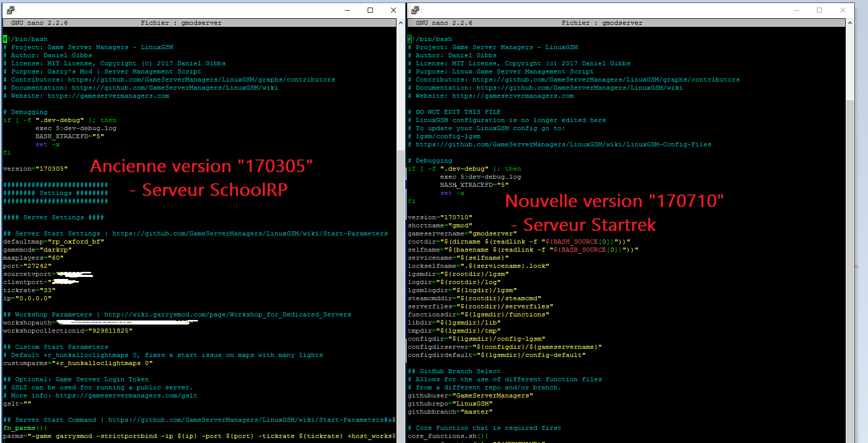Click the PuTTY icon of the left window
The width and height of the screenshot is (868, 443).
click(x=11, y=10)
